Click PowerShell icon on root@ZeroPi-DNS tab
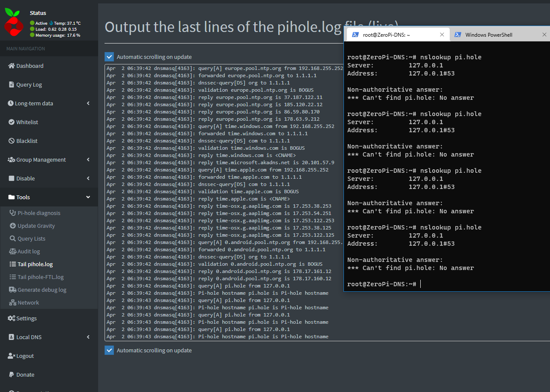Image resolution: width=550 pixels, height=392 pixels. click(355, 35)
